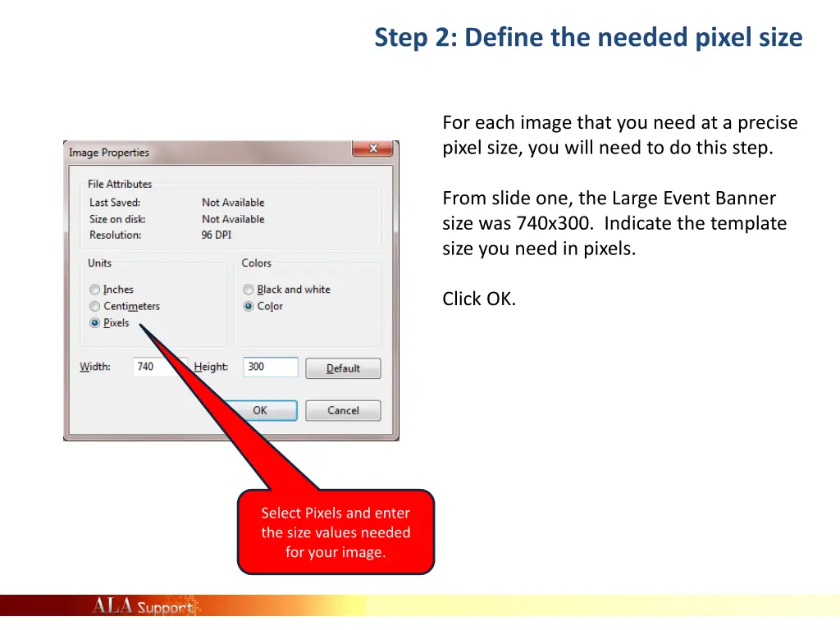Click the Height label

click(x=211, y=367)
